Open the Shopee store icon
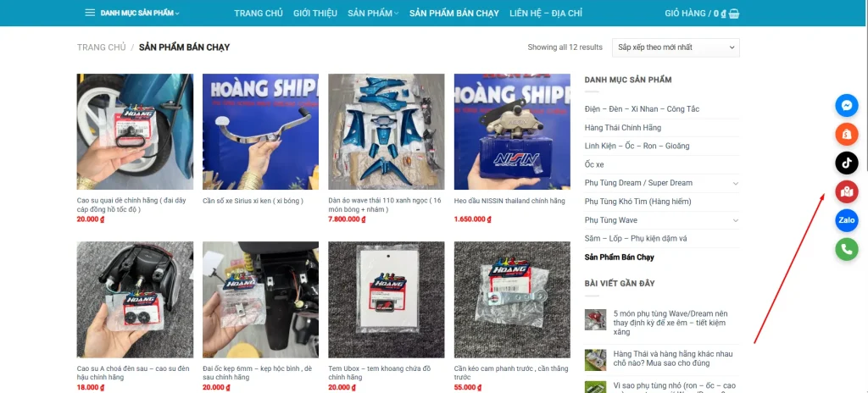The image size is (868, 393). click(847, 134)
